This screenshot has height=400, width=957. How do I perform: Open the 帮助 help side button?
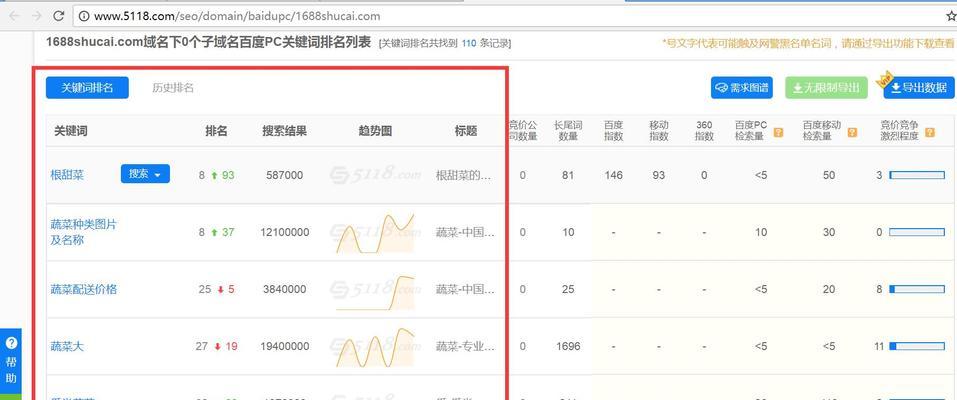pyautogui.click(x=11, y=363)
